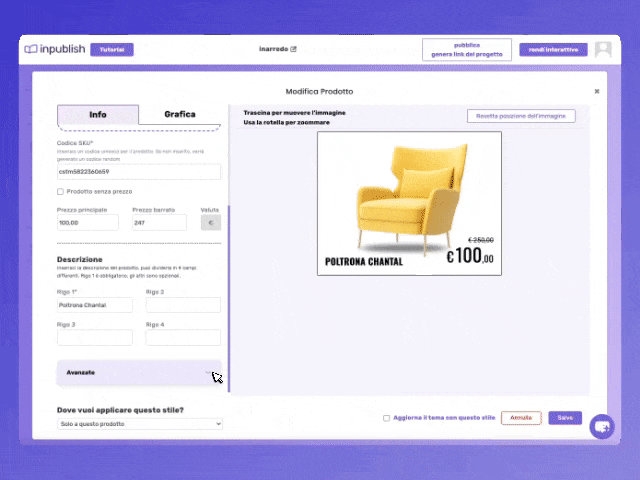Click the Valuta euro currency selector
This screenshot has width=640, height=480.
(x=211, y=223)
